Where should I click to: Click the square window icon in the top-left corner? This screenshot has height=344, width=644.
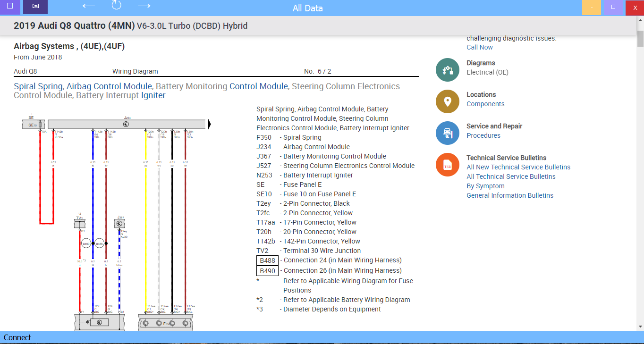pyautogui.click(x=10, y=7)
